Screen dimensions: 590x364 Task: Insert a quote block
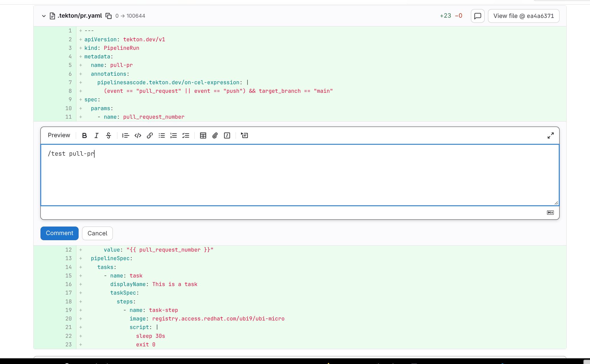tap(125, 135)
